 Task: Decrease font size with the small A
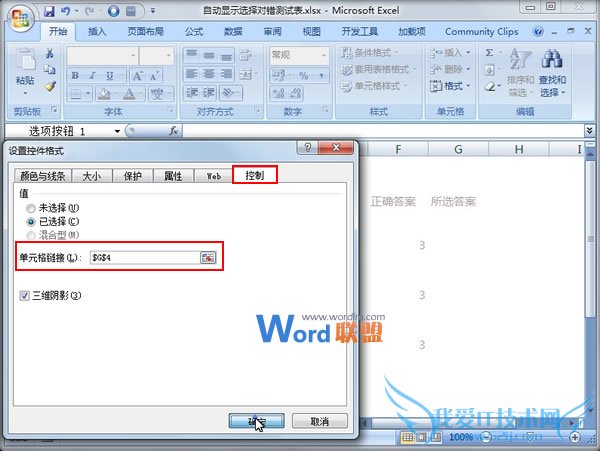tap(154, 76)
